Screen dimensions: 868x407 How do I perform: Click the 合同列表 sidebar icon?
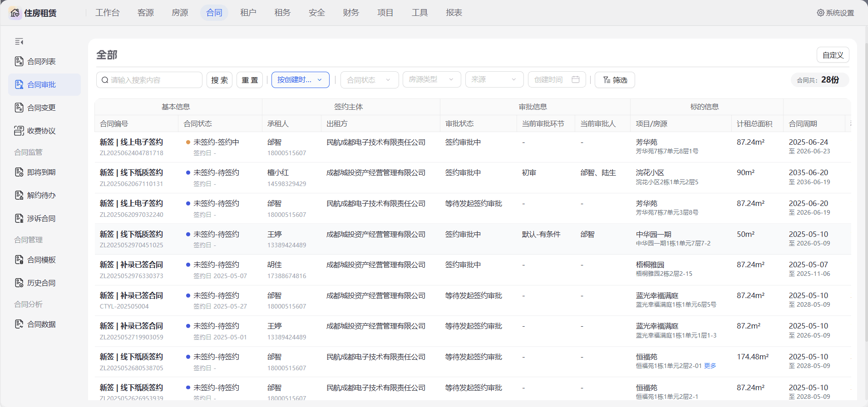pos(19,61)
